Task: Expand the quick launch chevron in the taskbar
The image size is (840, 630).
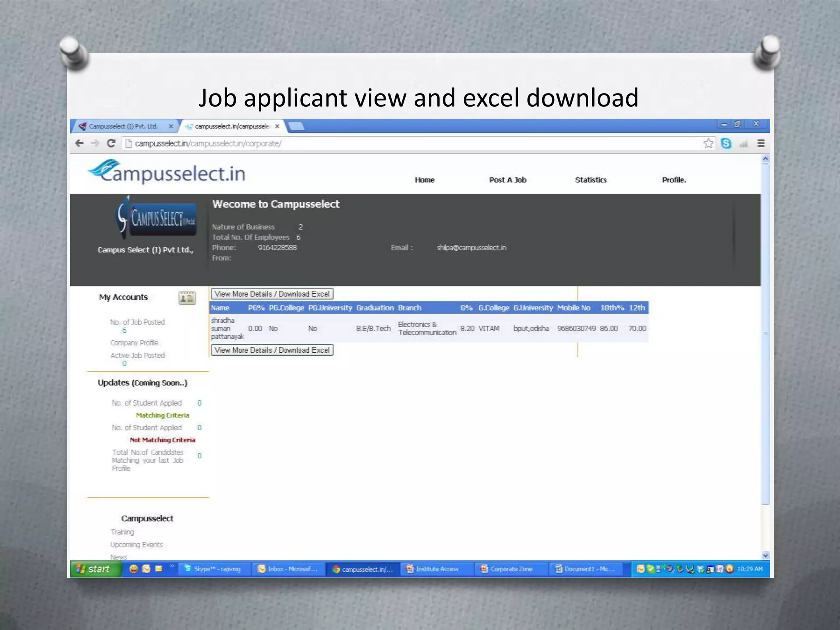Action: 172,567
